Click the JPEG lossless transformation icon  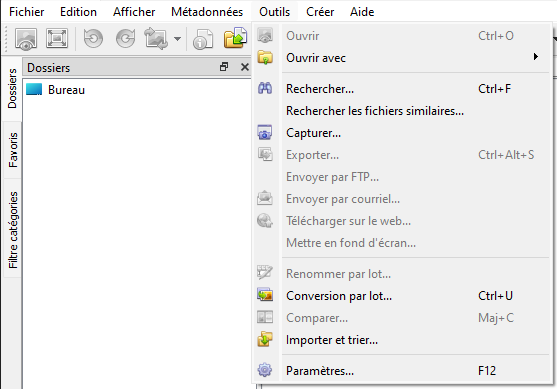click(156, 38)
